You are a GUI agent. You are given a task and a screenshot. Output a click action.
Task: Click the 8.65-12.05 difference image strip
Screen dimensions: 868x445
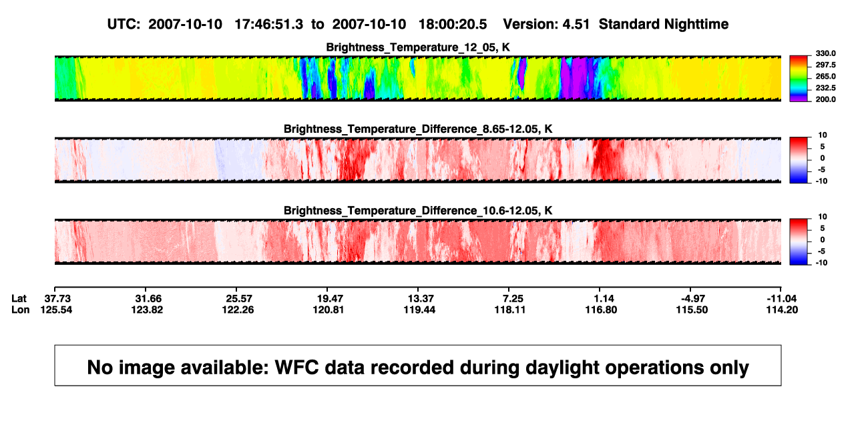(418, 160)
